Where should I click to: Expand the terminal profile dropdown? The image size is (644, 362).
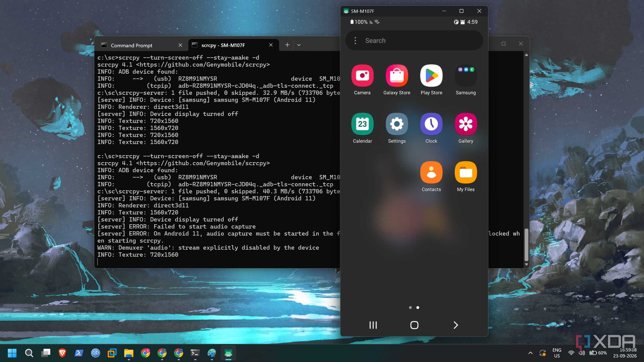pyautogui.click(x=299, y=45)
